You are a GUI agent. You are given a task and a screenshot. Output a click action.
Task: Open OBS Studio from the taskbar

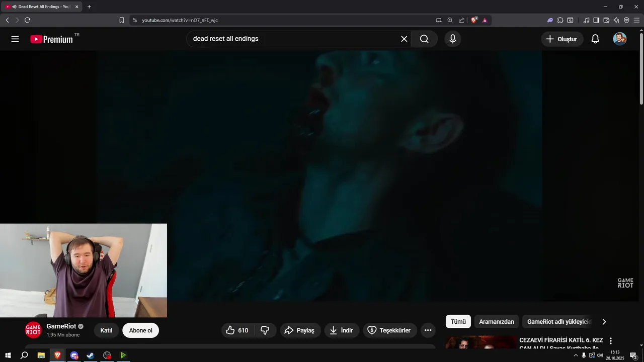[107, 355]
